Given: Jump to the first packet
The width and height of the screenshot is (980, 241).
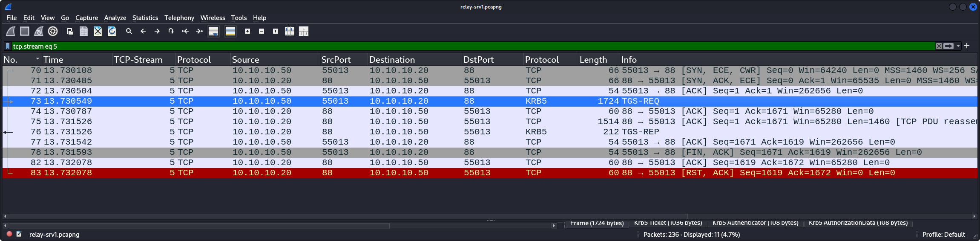Looking at the screenshot, I should [185, 31].
